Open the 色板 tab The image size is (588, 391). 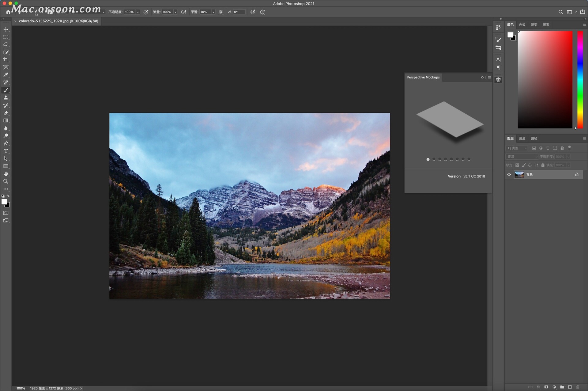522,25
